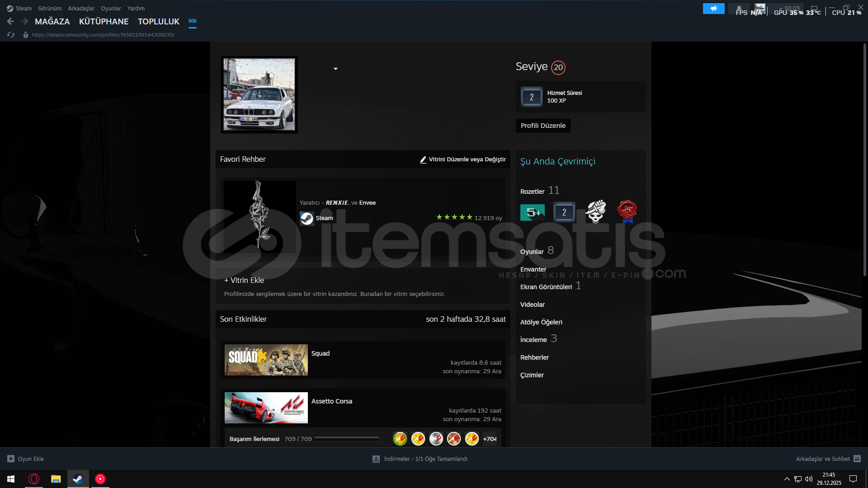The image size is (868, 488).
Task: Click the red wax seal badge
Action: pos(627,211)
